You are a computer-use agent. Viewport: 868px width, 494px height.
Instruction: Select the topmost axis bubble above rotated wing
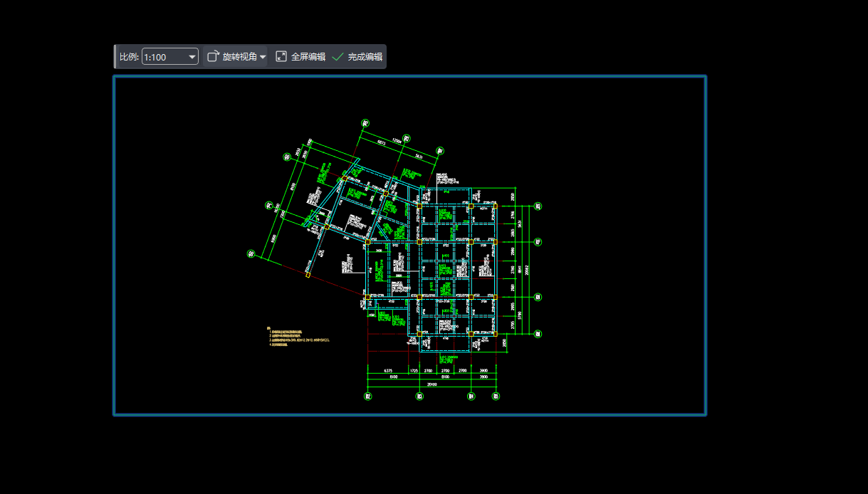365,123
